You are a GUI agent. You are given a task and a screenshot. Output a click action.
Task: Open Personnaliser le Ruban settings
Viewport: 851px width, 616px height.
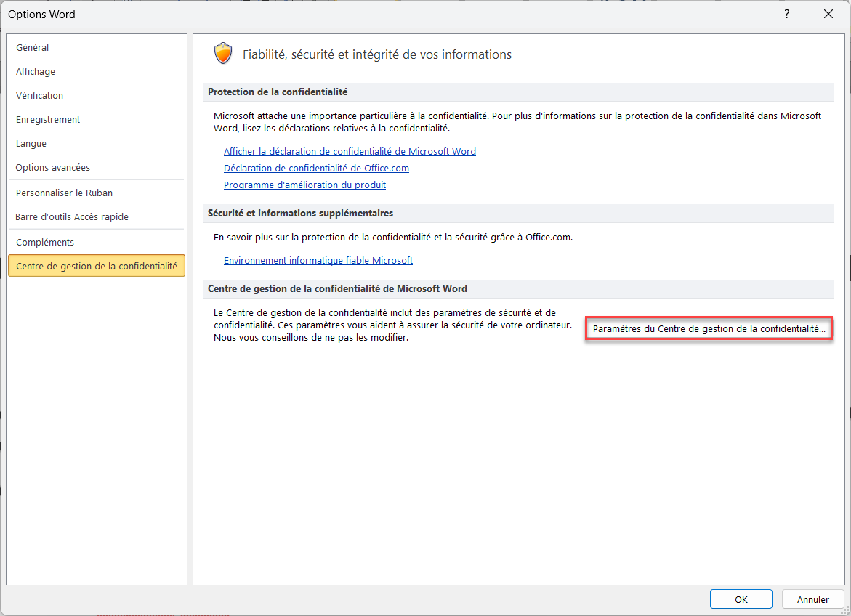[64, 193]
